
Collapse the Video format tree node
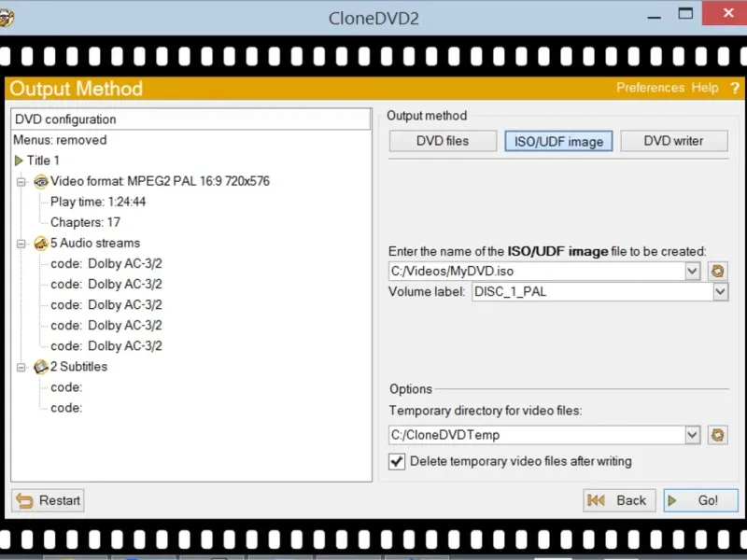(21, 182)
